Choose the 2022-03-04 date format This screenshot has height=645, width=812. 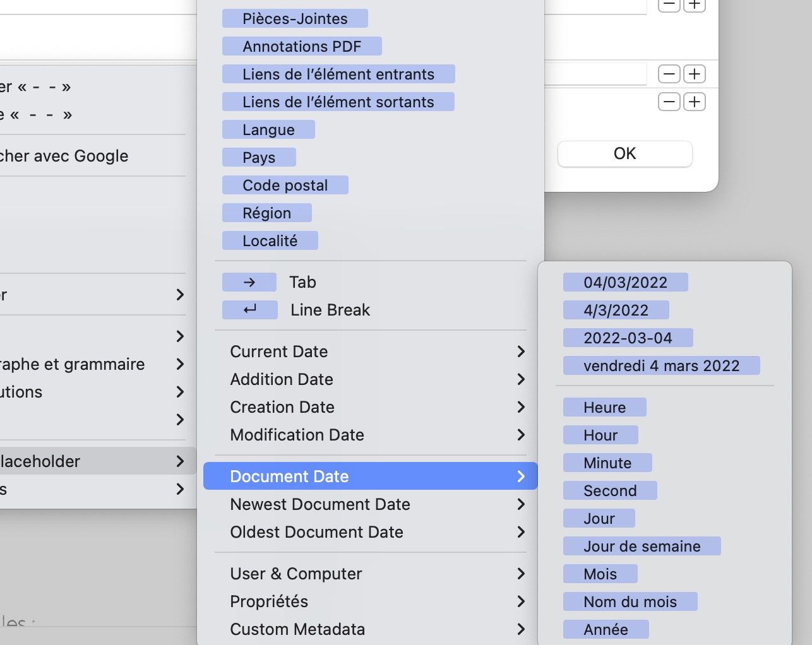[x=628, y=338]
